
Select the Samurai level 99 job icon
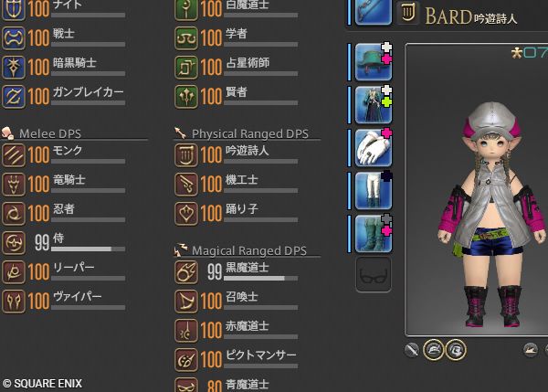(x=14, y=242)
